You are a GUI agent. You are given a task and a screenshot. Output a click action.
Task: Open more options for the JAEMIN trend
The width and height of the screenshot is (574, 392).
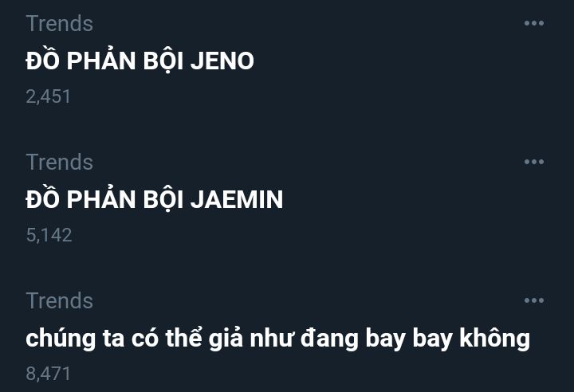pos(533,162)
